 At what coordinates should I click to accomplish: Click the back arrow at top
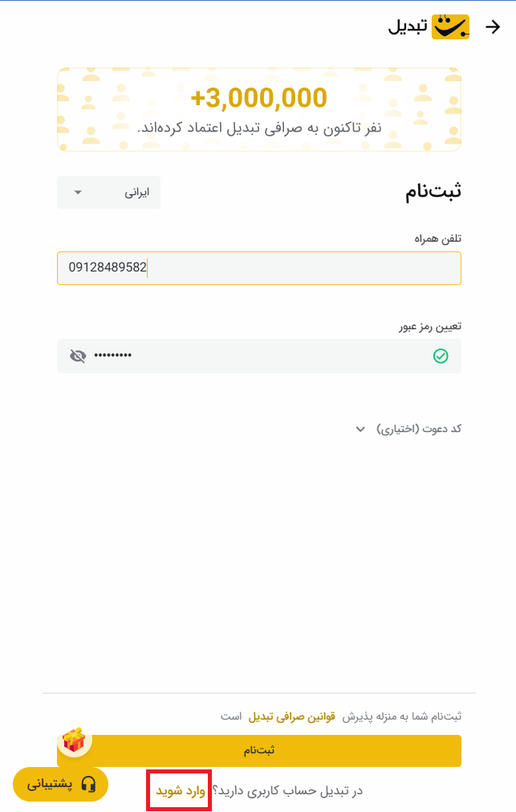tap(494, 27)
